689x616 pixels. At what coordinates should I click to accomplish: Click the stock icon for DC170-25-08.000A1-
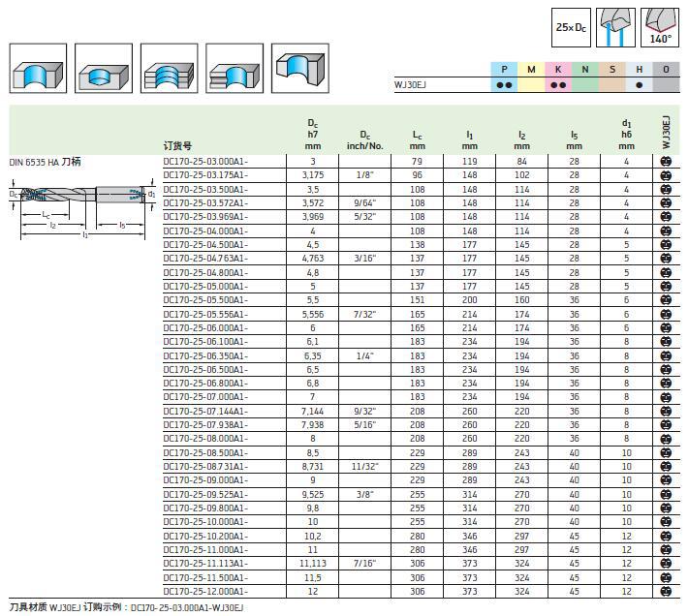666,439
